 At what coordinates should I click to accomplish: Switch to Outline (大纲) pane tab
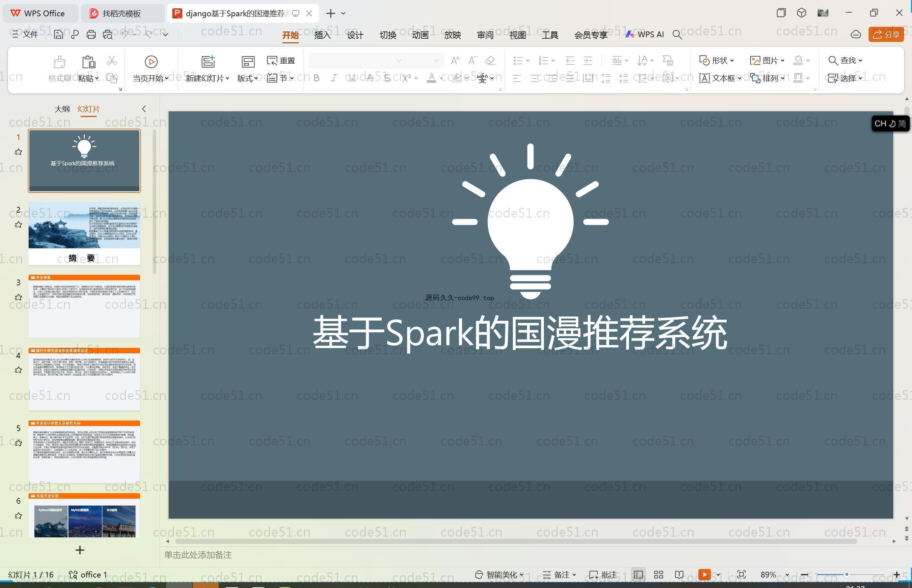click(x=62, y=109)
